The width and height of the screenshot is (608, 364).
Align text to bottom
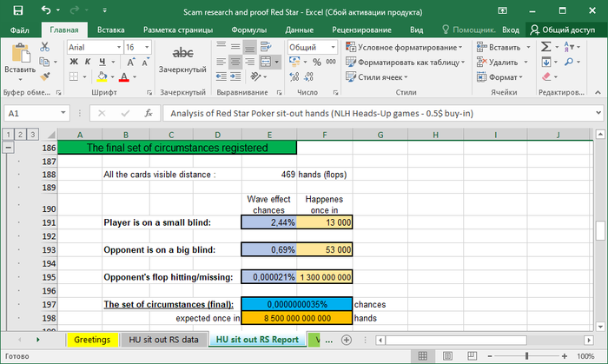point(250,47)
